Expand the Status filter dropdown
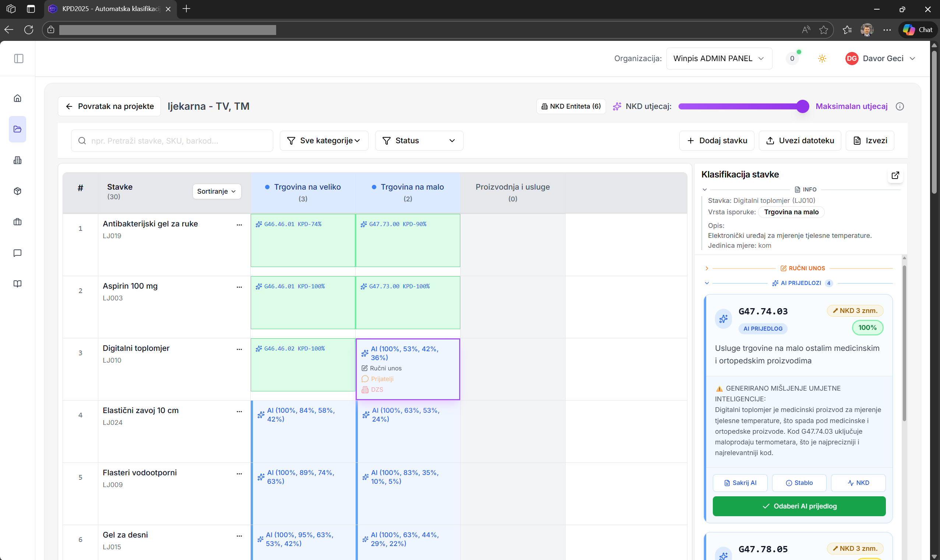The width and height of the screenshot is (940, 560). click(419, 140)
